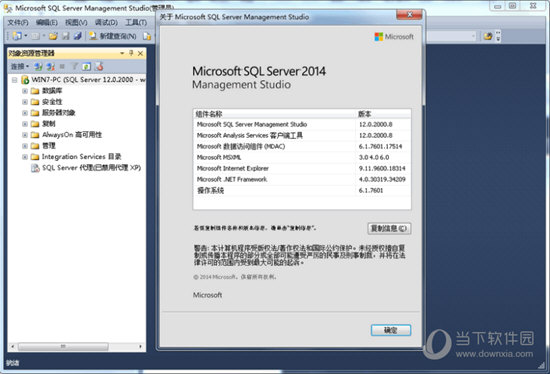Click the Database Engine Query icon beside 新建查询

(147, 36)
